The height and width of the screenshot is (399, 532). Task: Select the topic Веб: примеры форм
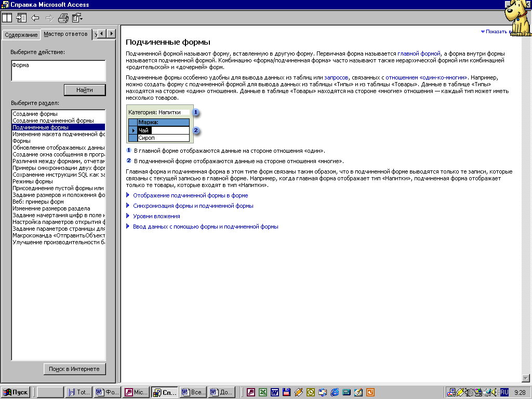[x=58, y=202]
